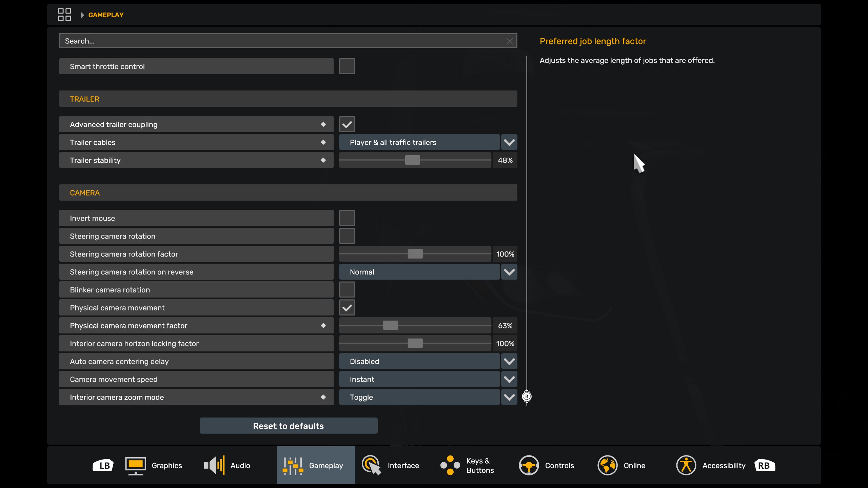Viewport: 868px width, 488px height.
Task: Click Physical camera movement factor slider handle
Action: pos(390,325)
